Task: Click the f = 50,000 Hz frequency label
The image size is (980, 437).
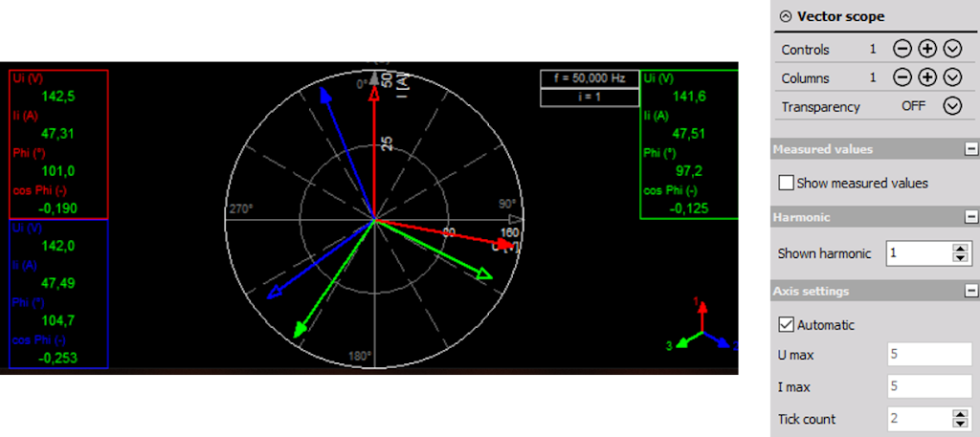Action: 590,78
